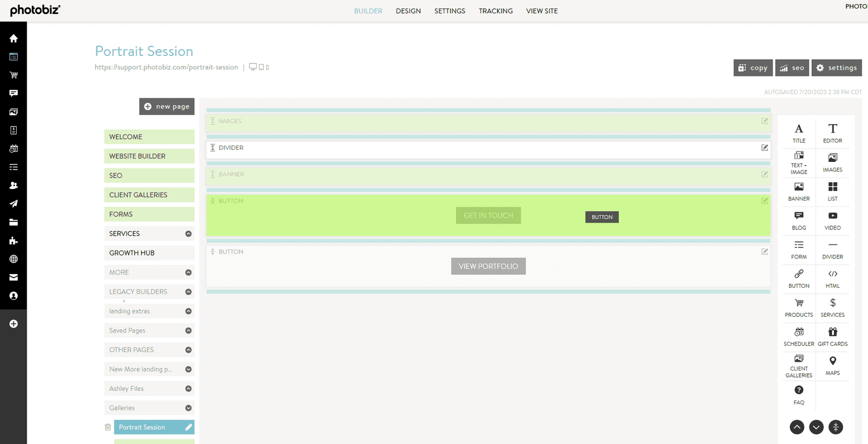
Task: Expand the LEGACY BUILDERS page group
Action: pyautogui.click(x=188, y=292)
